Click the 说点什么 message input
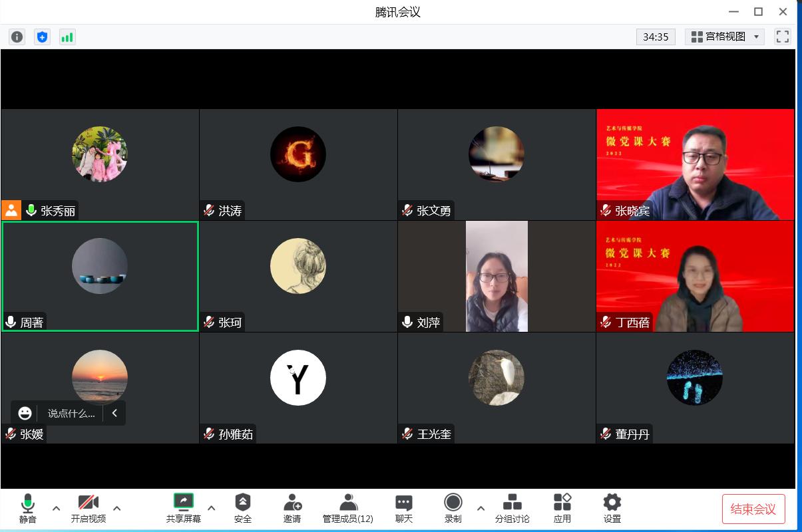 click(71, 414)
